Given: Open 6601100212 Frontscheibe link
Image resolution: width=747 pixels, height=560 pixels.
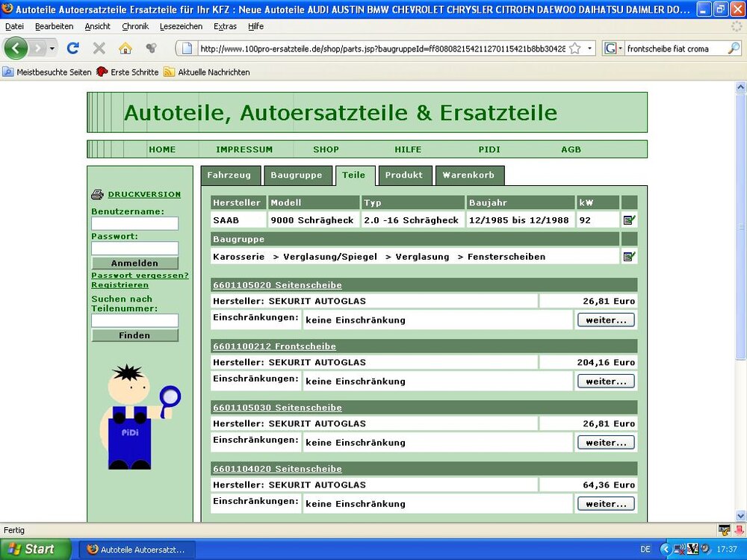Looking at the screenshot, I should coord(274,346).
